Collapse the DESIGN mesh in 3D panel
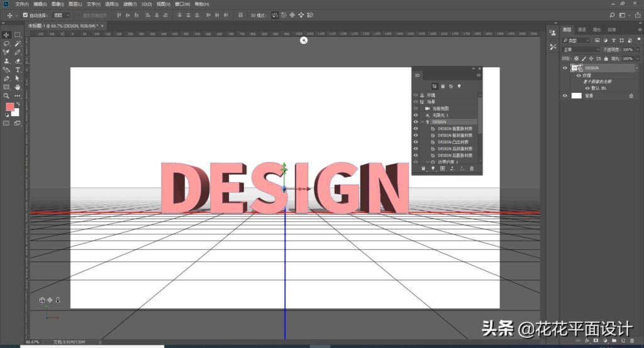644x348 pixels. [422, 122]
